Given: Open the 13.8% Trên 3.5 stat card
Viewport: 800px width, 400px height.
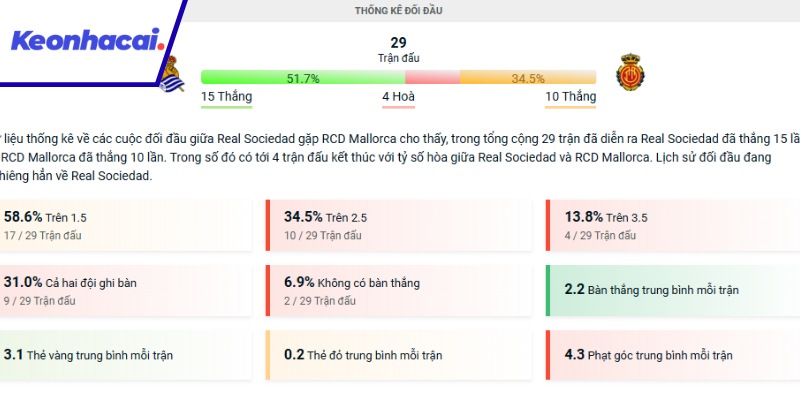Looking at the screenshot, I should [x=672, y=224].
